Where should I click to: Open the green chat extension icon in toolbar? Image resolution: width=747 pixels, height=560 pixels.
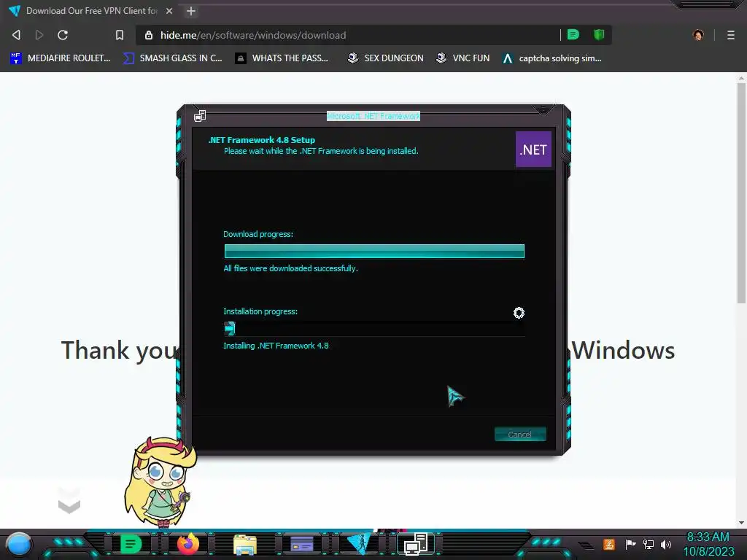573,34
